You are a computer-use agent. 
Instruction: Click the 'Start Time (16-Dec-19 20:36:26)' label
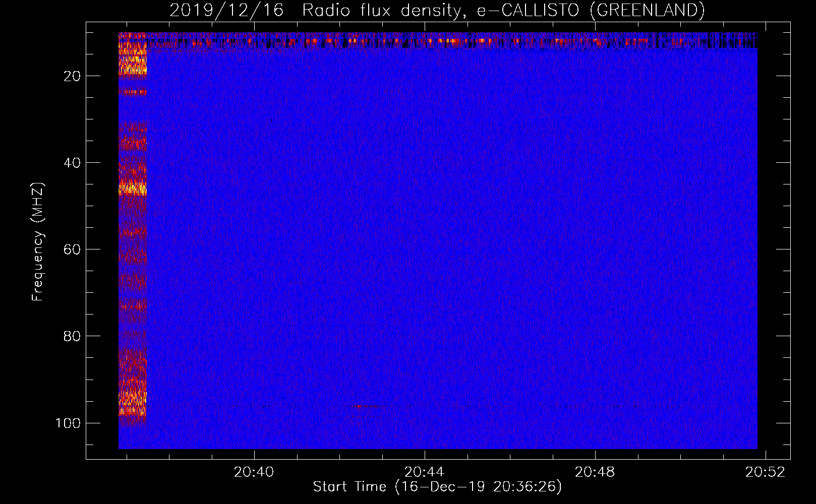click(437, 487)
